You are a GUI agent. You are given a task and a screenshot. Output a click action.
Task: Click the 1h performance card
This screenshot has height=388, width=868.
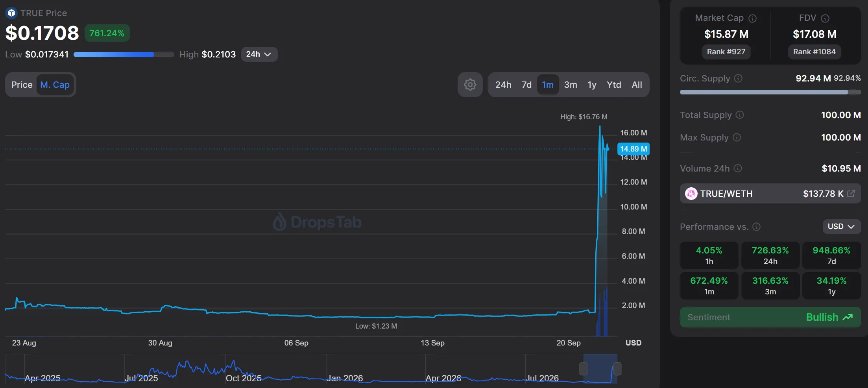(709, 255)
